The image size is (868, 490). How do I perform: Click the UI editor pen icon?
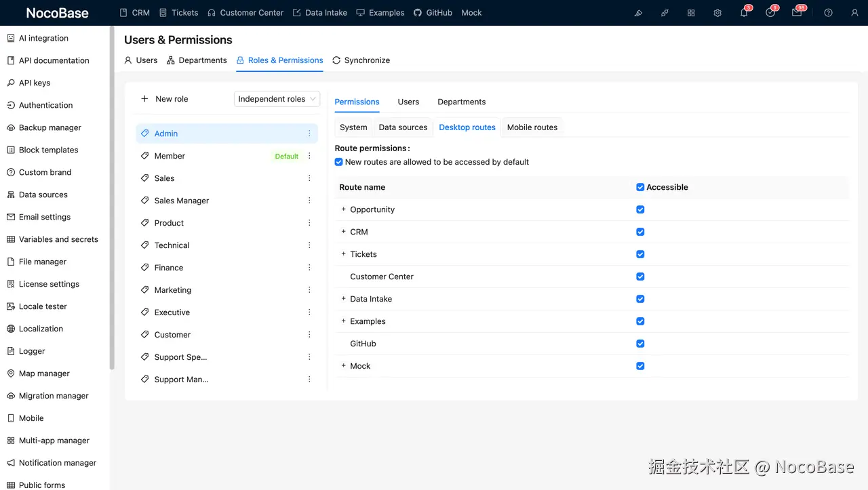coord(638,12)
